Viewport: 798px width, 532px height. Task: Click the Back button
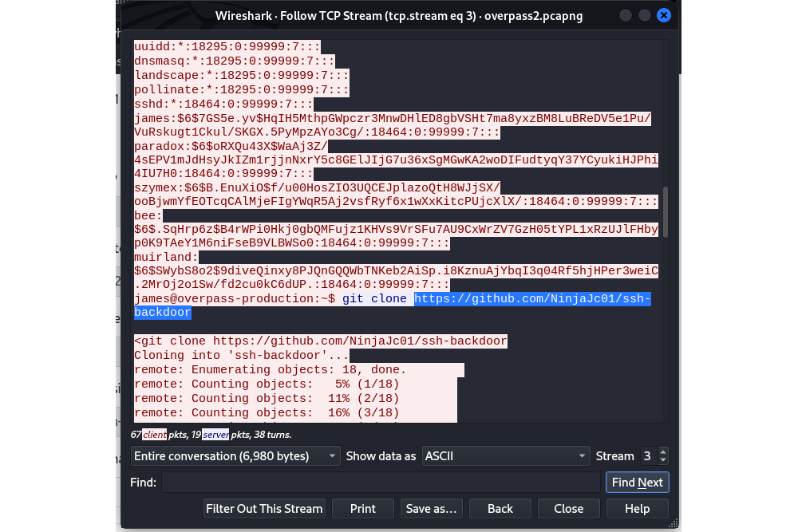[500, 509]
